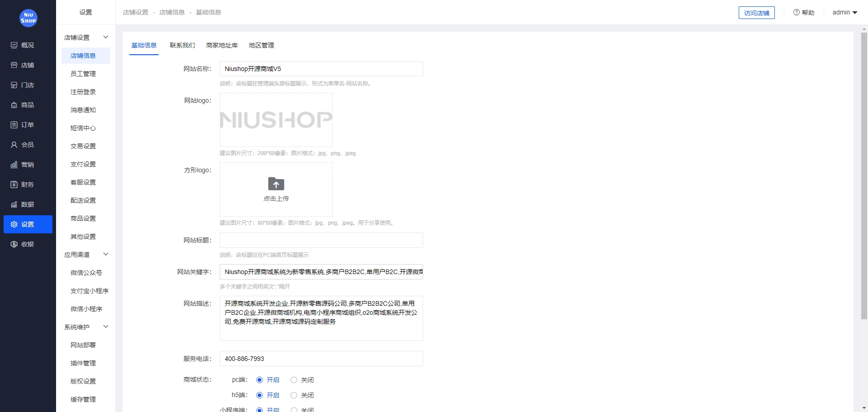Click the upload folder icon for 方形logo
Viewport: 868px width, 412px height.
(x=276, y=184)
